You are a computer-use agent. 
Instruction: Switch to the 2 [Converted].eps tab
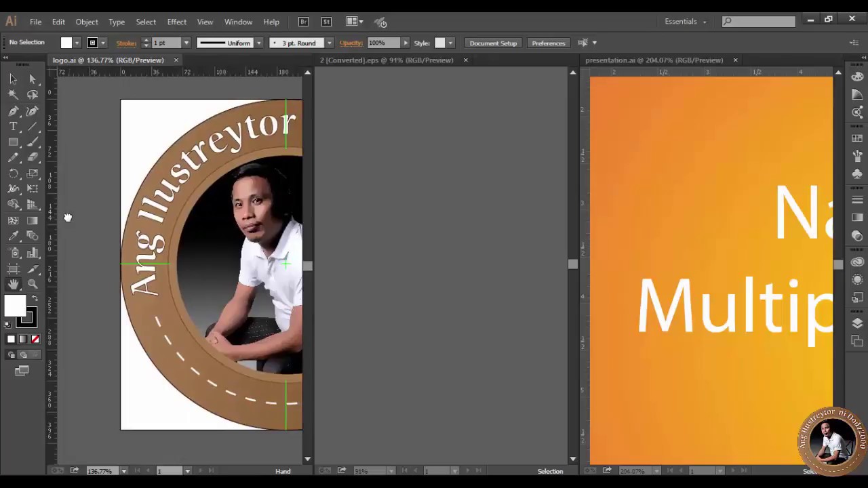pyautogui.click(x=387, y=60)
